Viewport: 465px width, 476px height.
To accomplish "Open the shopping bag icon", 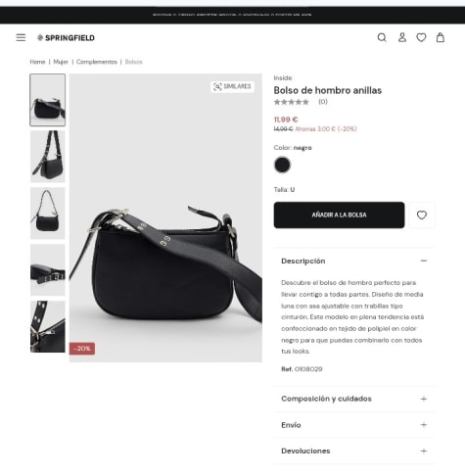I will pyautogui.click(x=441, y=37).
